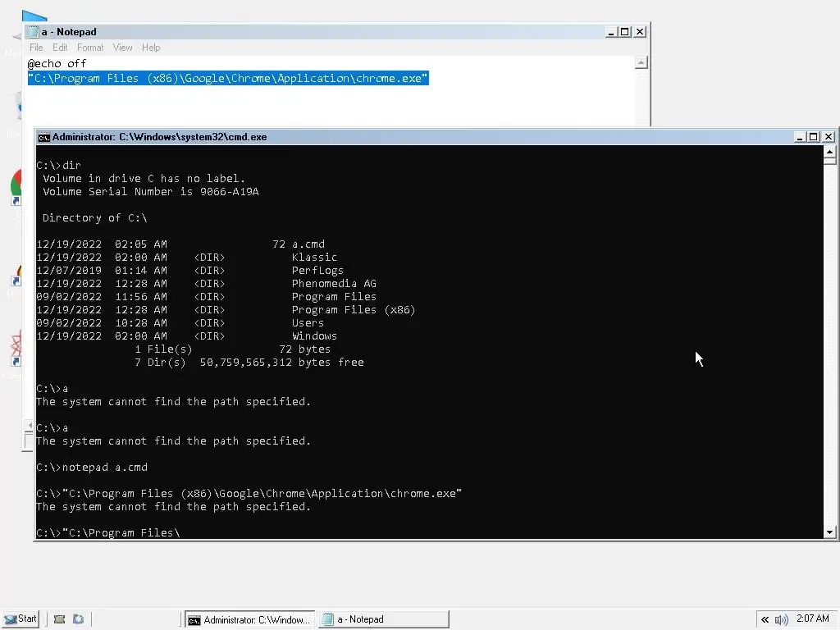Click the cmd window vertical scrollbar track

tap(830, 345)
